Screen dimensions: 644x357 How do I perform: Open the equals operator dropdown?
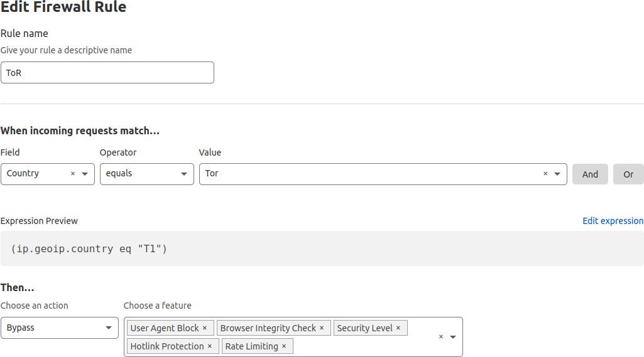point(147,174)
